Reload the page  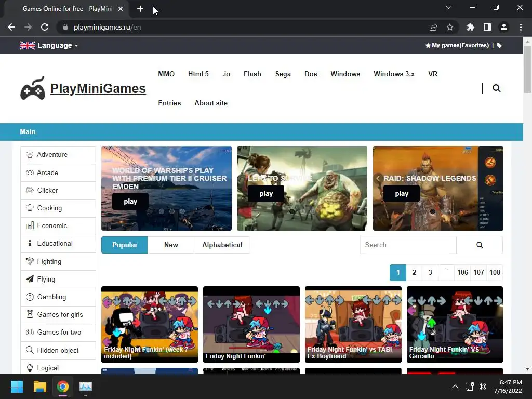[45, 27]
